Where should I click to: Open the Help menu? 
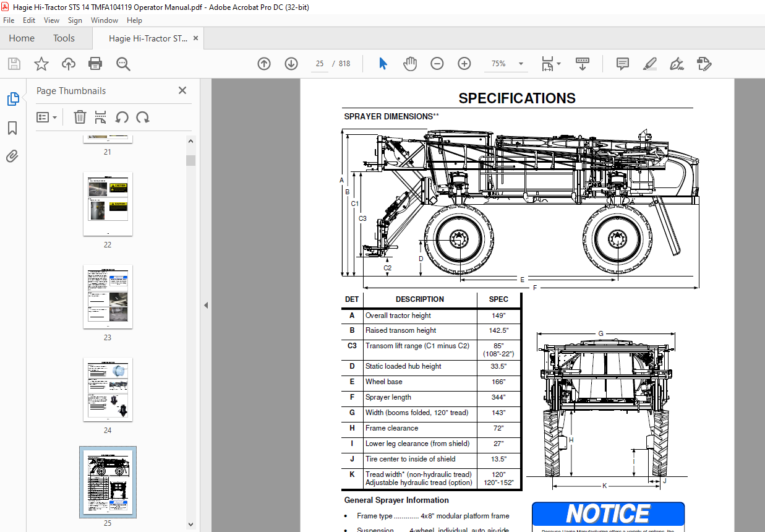coord(134,20)
